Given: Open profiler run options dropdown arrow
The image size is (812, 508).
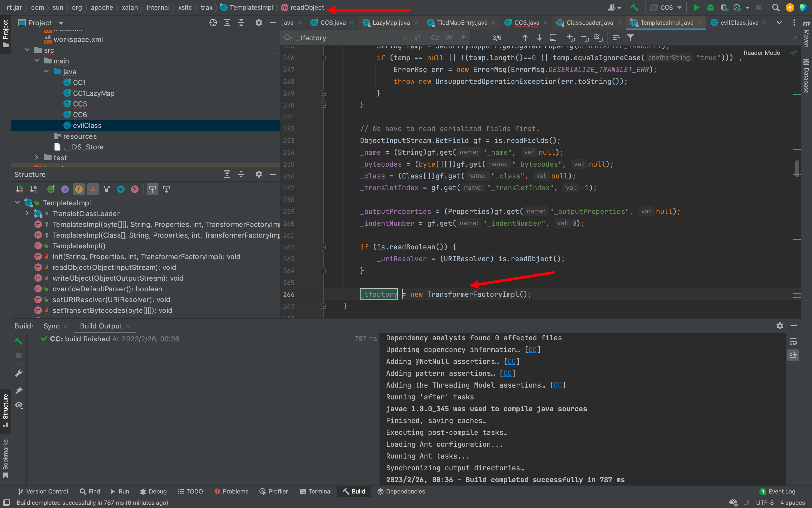Looking at the screenshot, I should pyautogui.click(x=747, y=8).
